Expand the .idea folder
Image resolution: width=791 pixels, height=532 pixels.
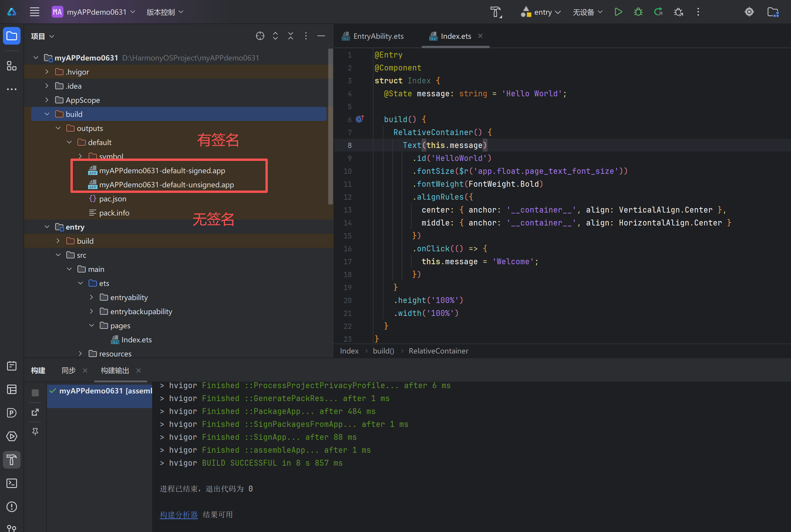coord(47,86)
